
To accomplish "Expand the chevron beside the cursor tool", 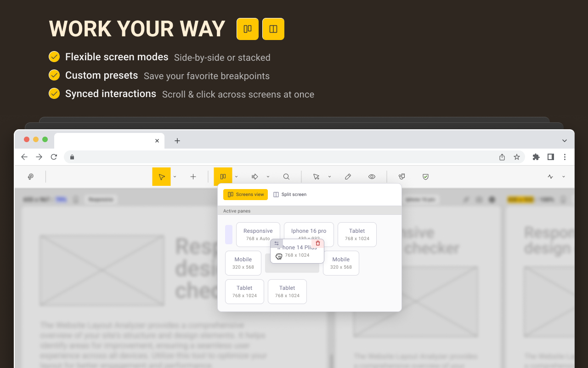I will coord(175,176).
